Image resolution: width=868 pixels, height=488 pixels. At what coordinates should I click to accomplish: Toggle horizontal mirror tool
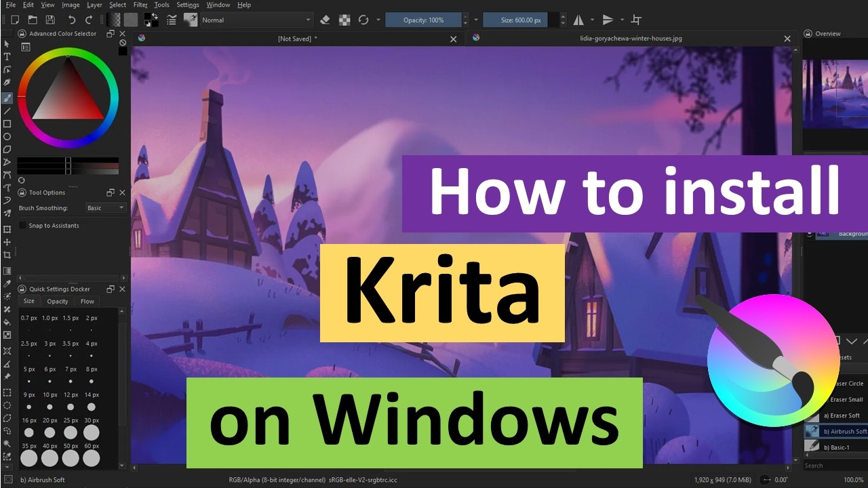click(578, 20)
